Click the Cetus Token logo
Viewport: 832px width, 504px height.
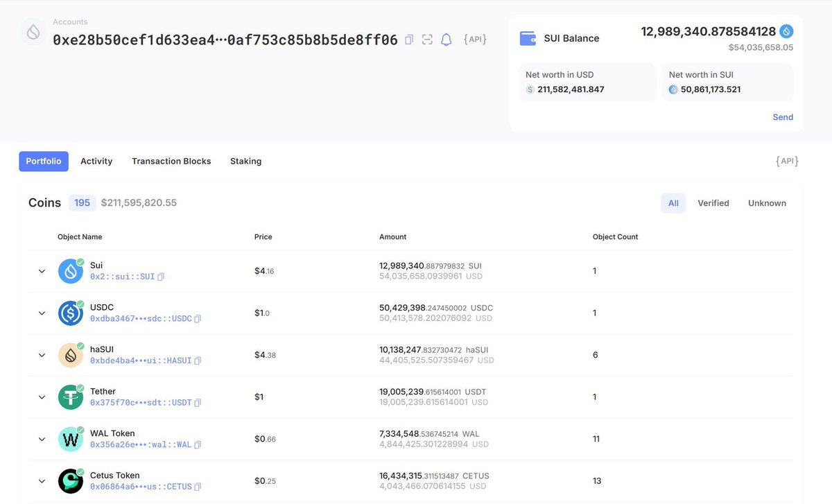coord(71,481)
